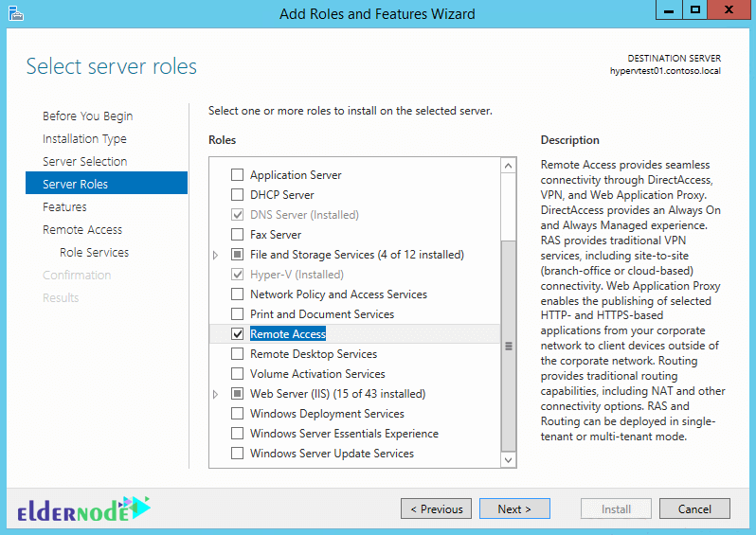Image resolution: width=756 pixels, height=535 pixels.
Task: Go to the Features step in the sidebar
Action: [x=64, y=206]
